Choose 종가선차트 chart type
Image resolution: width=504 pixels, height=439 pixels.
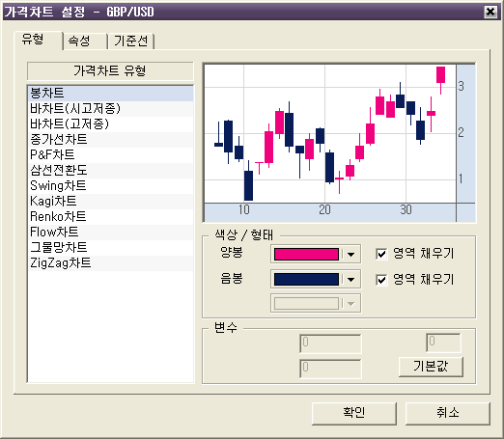[111, 140]
